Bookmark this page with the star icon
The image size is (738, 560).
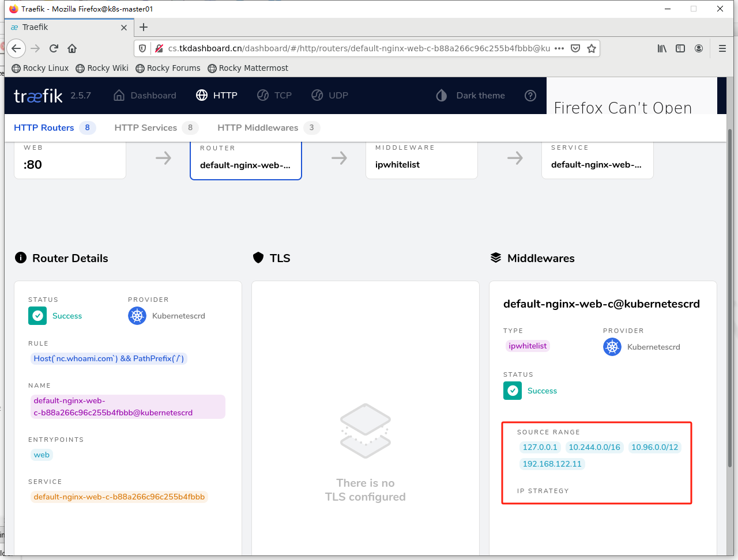592,48
